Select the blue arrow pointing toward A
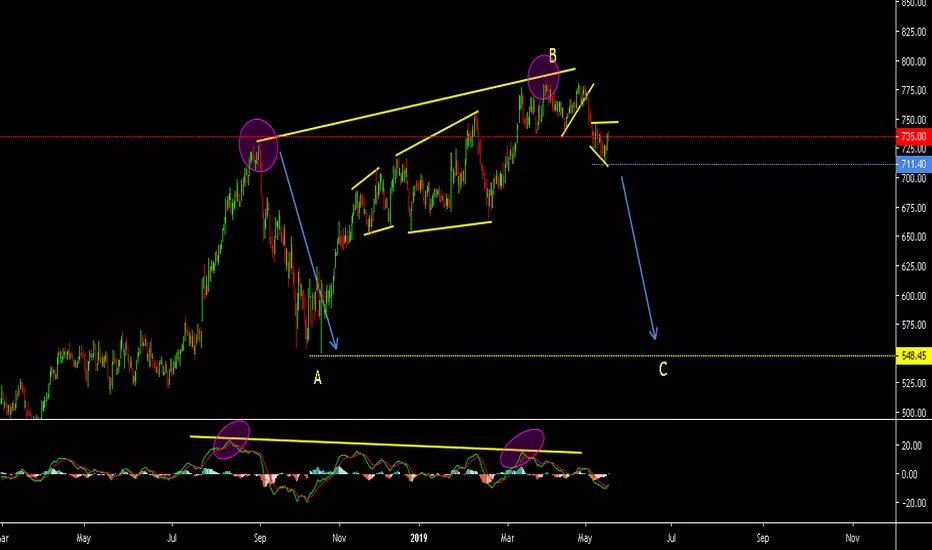Image resolution: width=932 pixels, height=550 pixels. [x=308, y=250]
